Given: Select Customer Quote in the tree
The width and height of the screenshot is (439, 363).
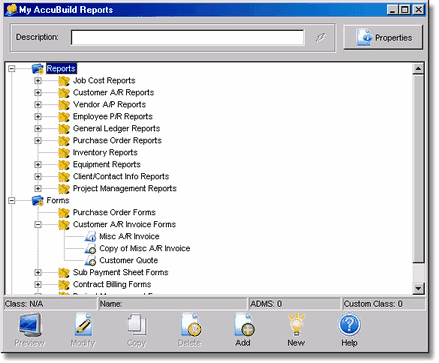Looking at the screenshot, I should click(x=129, y=261).
